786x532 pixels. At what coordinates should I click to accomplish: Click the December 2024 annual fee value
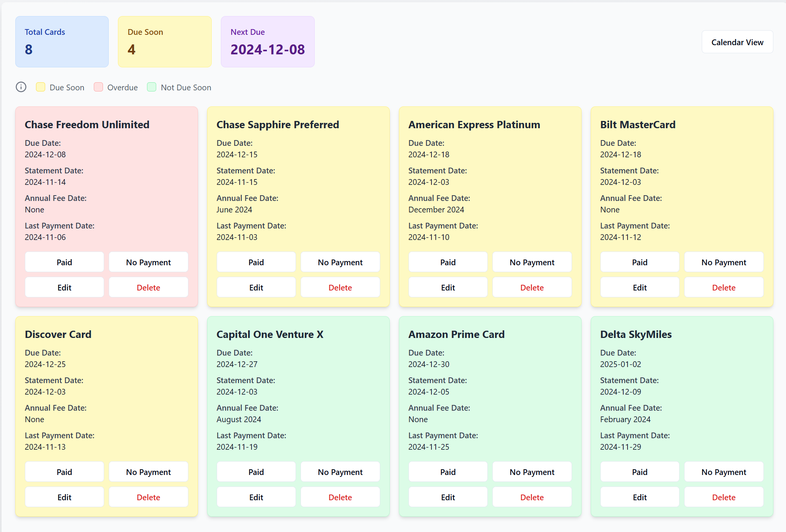(x=436, y=210)
